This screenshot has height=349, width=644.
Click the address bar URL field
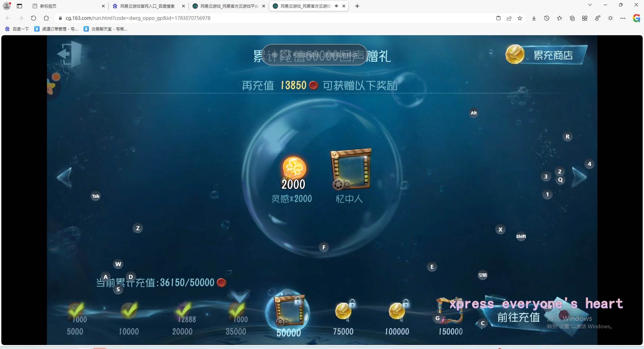point(275,18)
